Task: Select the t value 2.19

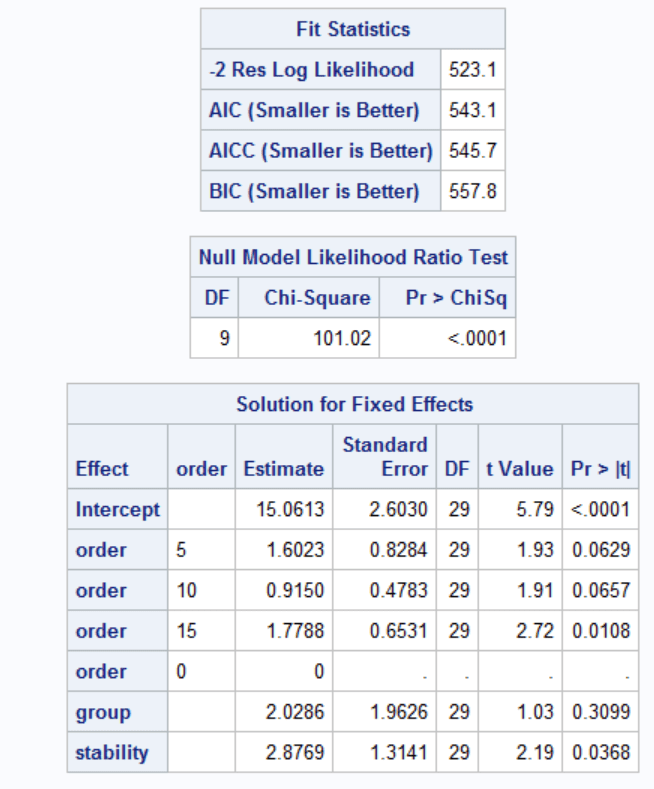Action: 535,753
